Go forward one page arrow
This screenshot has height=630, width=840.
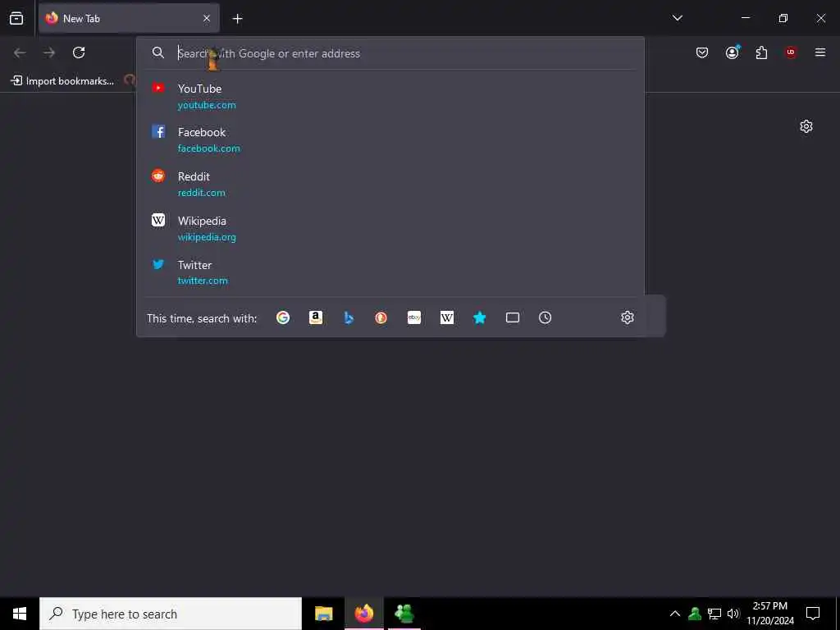pos(49,52)
